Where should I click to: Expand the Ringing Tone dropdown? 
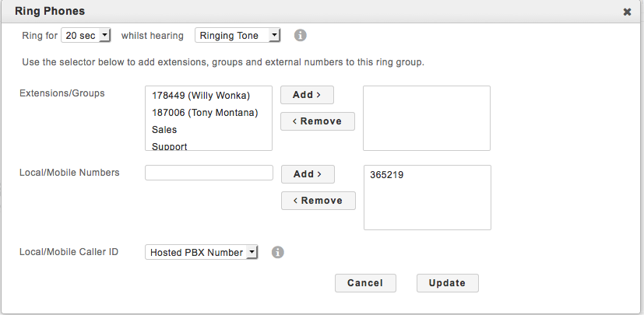pos(238,36)
